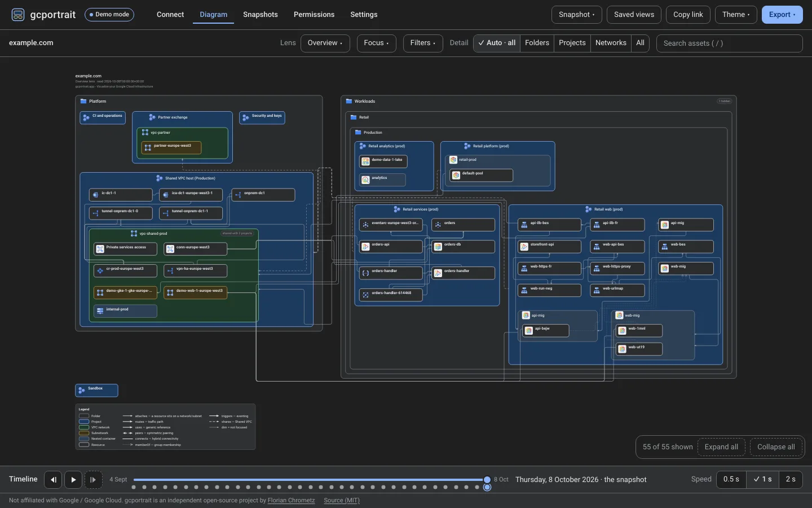Click Copy link button

[688, 15]
